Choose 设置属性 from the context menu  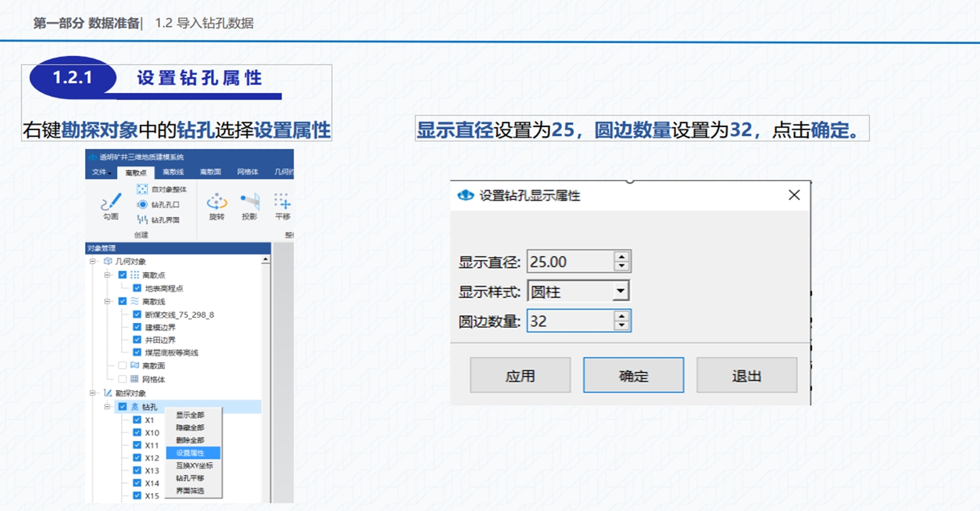[x=191, y=453]
